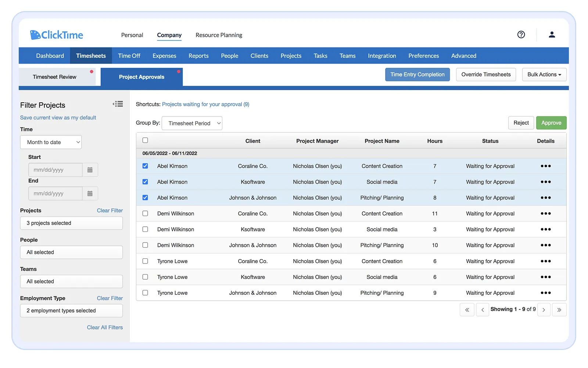Click the Project Manager column header
The image size is (588, 368).
[x=318, y=141]
